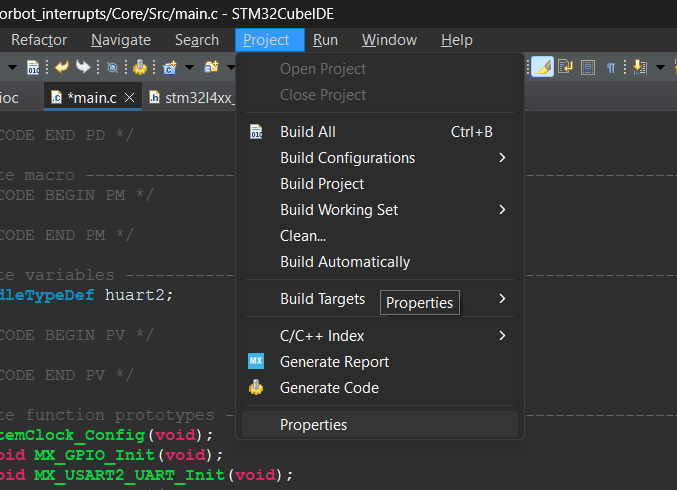677x490 pixels.
Task: Click the next annotation arrow icon
Action: [x=640, y=67]
